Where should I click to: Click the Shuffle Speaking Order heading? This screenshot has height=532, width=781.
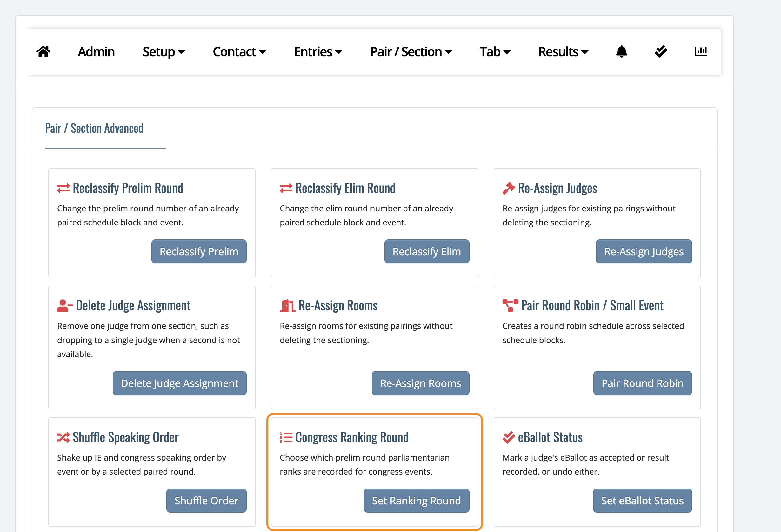click(x=126, y=437)
